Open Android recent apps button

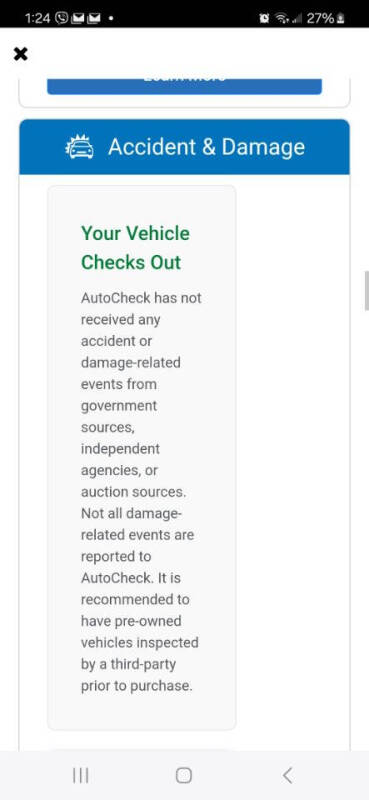[81, 776]
